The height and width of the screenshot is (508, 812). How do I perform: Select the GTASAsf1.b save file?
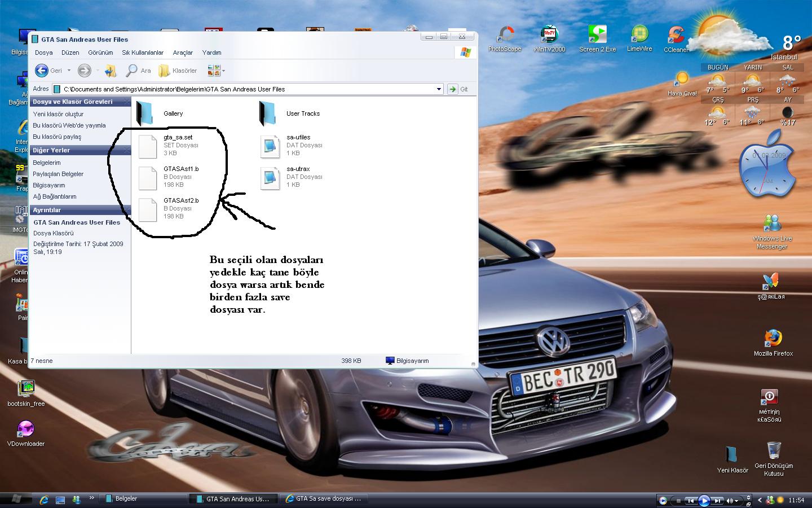point(169,177)
